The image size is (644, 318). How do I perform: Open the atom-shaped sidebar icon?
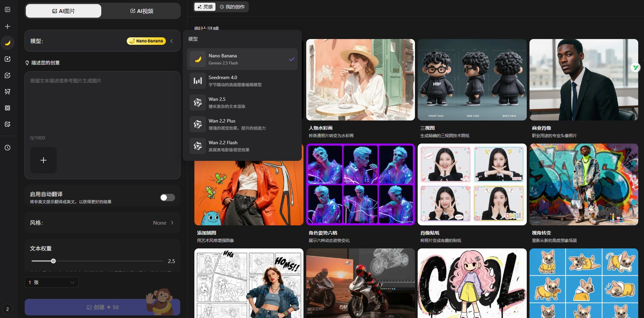(x=7, y=108)
